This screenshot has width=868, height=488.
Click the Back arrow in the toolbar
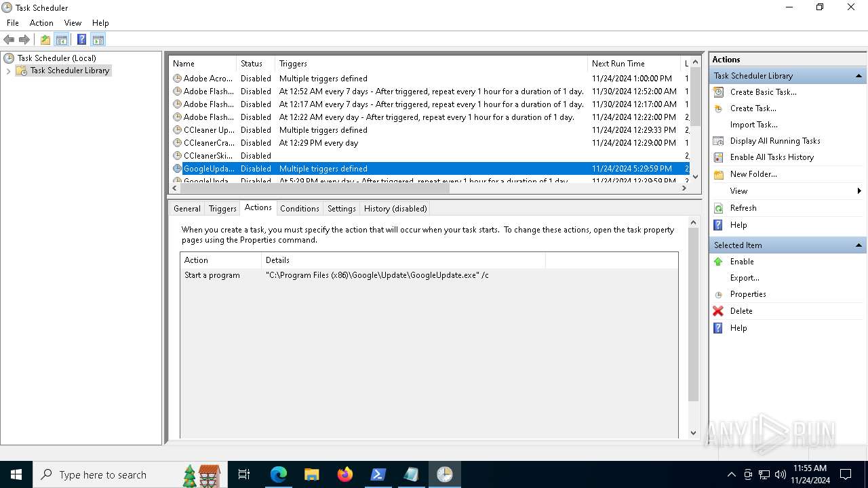[x=9, y=39]
